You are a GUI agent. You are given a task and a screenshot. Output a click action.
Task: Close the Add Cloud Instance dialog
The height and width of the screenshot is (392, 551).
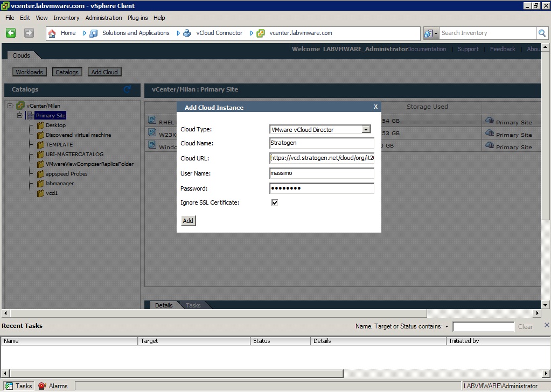click(x=375, y=107)
